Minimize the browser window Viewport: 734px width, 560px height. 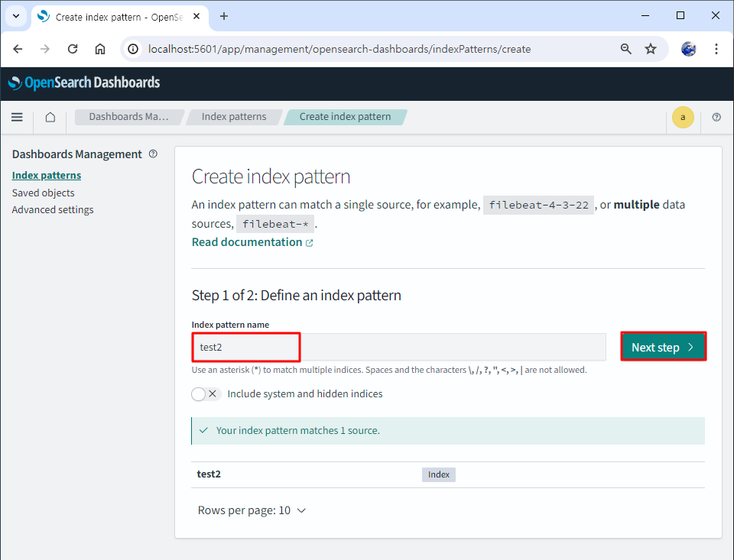click(x=645, y=16)
